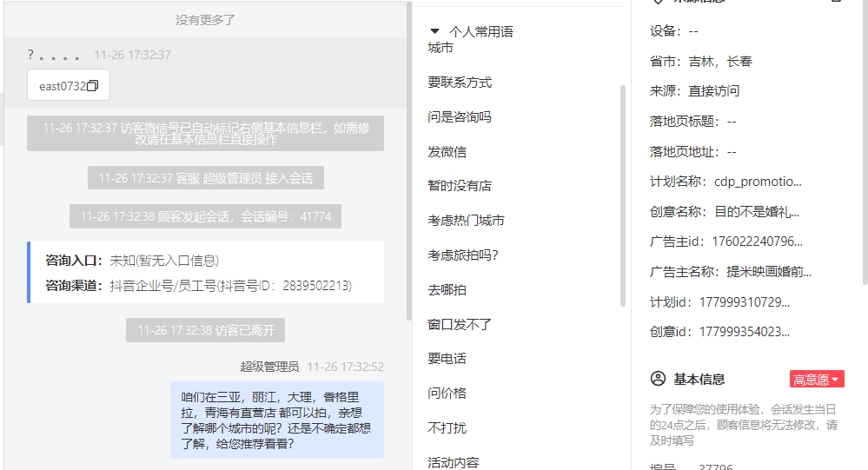
Task: Select the 要电话 quick phrase
Action: [447, 359]
